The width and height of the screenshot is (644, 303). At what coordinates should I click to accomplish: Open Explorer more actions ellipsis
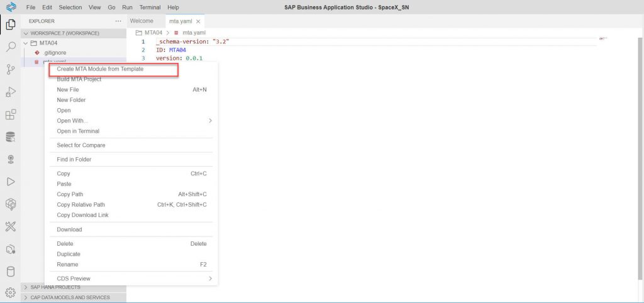click(x=118, y=21)
